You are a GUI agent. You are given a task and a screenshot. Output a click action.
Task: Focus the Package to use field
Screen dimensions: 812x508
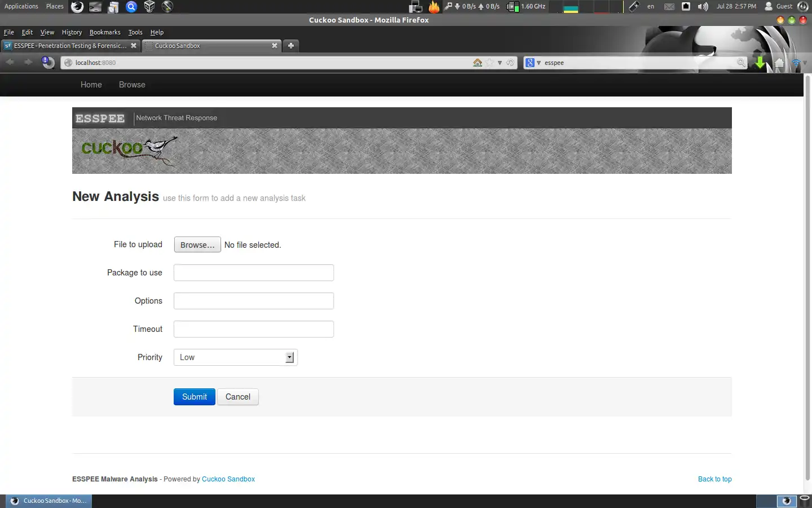[254, 273]
